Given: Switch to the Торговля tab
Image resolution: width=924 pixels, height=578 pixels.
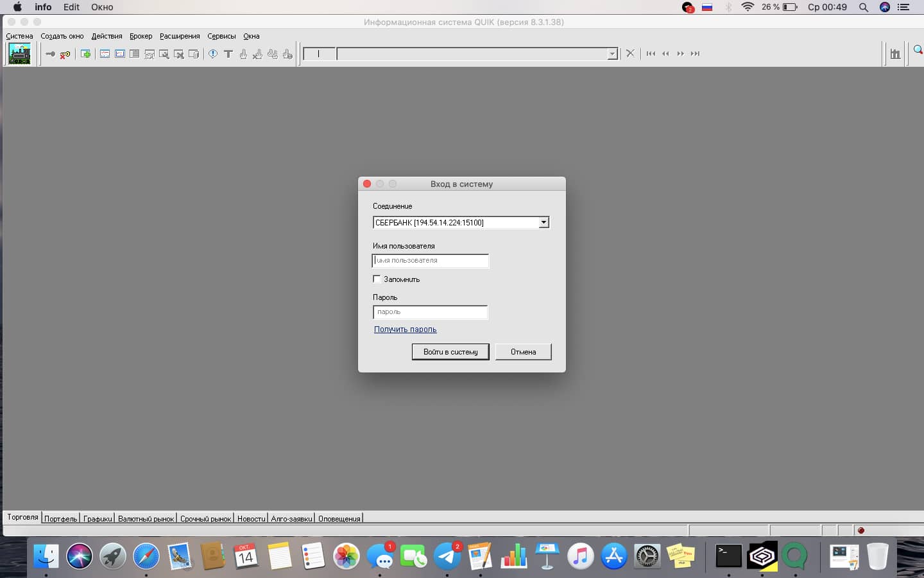Looking at the screenshot, I should pos(22,517).
